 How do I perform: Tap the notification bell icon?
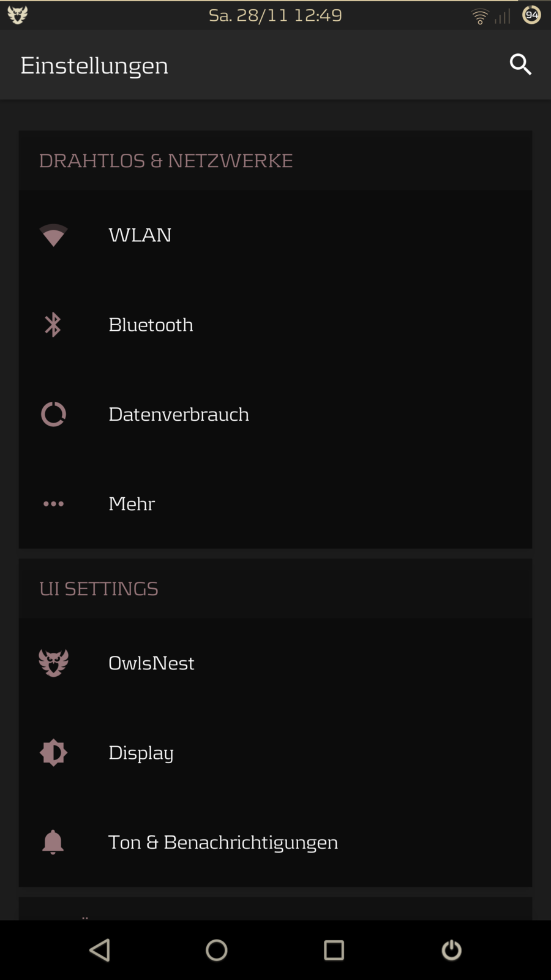tap(53, 842)
